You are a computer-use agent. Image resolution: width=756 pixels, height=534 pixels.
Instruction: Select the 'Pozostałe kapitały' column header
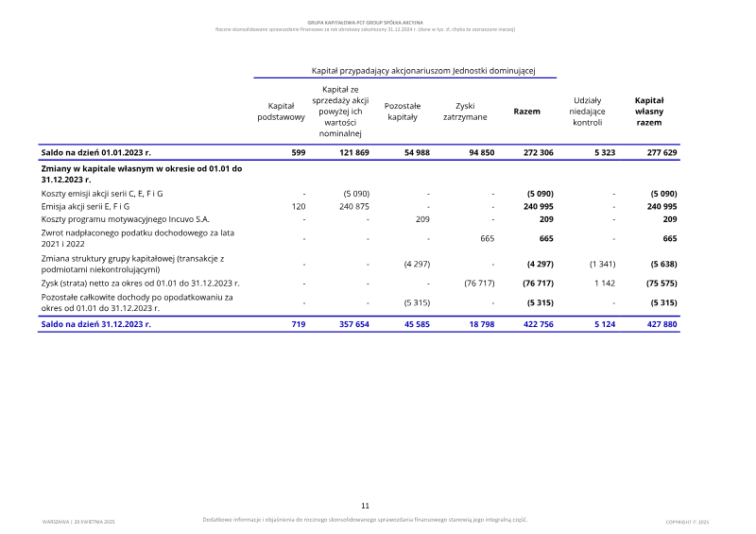[403, 112]
